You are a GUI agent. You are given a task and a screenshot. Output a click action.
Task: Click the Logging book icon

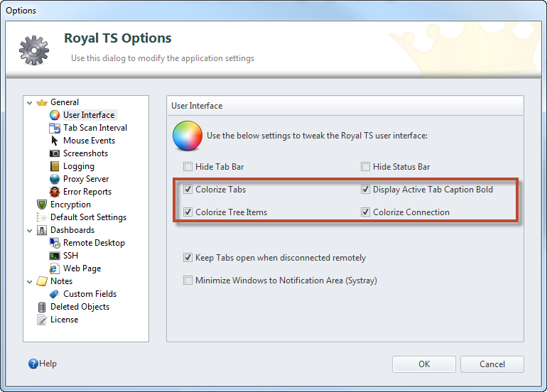[x=55, y=166]
